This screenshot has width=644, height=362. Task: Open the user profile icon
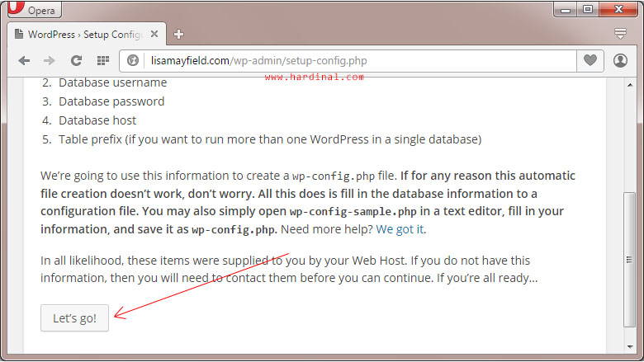point(620,61)
